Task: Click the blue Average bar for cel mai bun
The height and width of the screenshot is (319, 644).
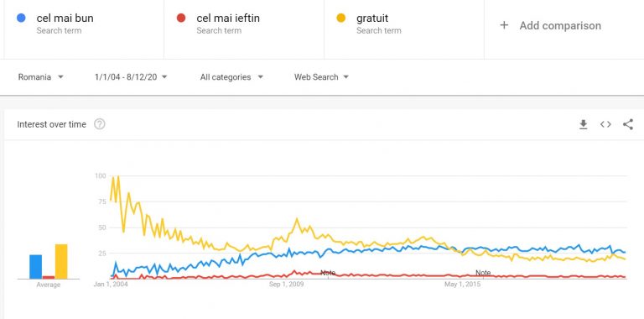Action: tap(35, 267)
